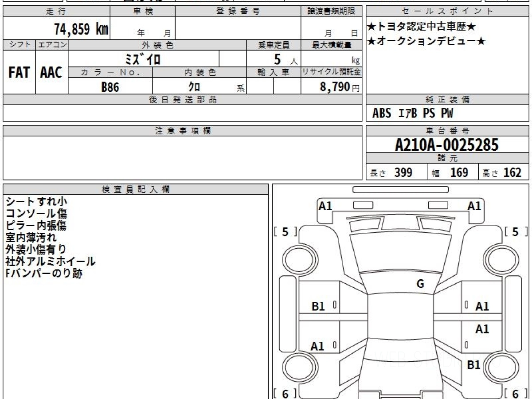
Task: Select the 純正装備 header
Action: click(447, 100)
